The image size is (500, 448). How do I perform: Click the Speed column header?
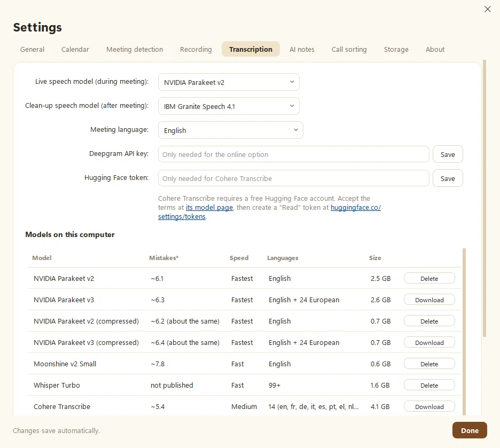click(239, 258)
